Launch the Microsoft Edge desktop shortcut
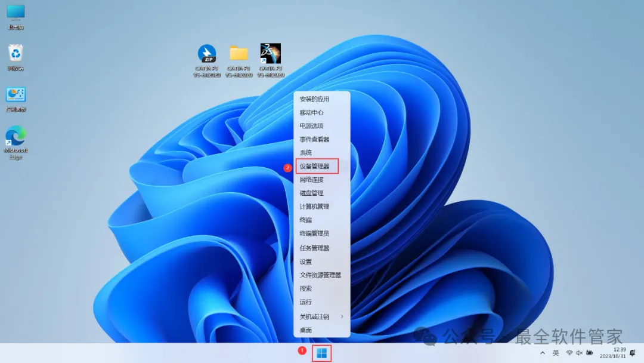The image size is (644, 363). (x=16, y=142)
